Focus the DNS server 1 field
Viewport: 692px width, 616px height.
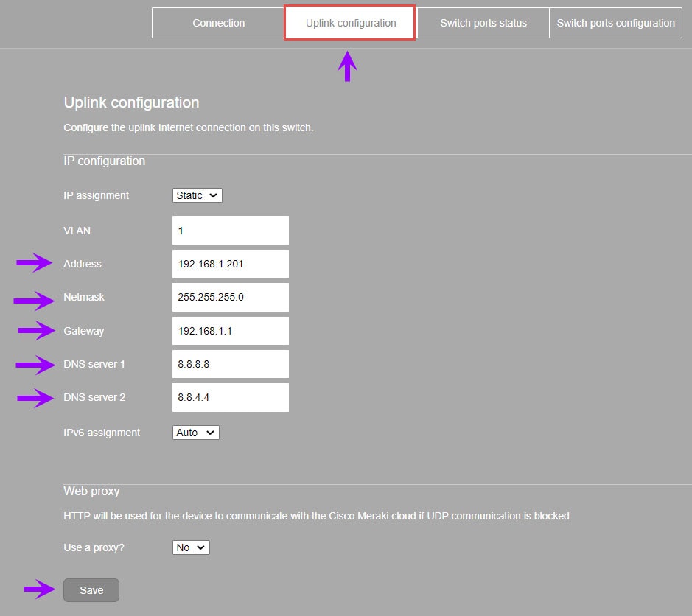pyautogui.click(x=231, y=364)
